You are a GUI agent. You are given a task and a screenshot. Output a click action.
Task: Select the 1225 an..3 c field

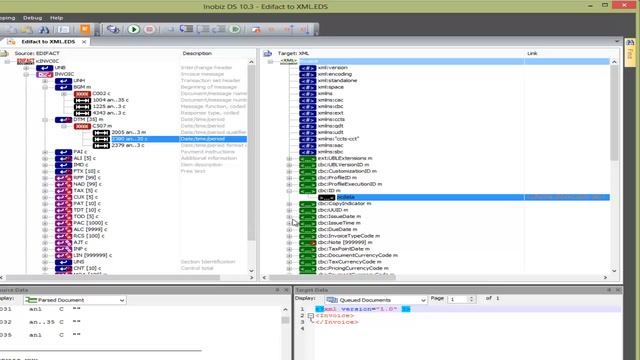(x=109, y=107)
